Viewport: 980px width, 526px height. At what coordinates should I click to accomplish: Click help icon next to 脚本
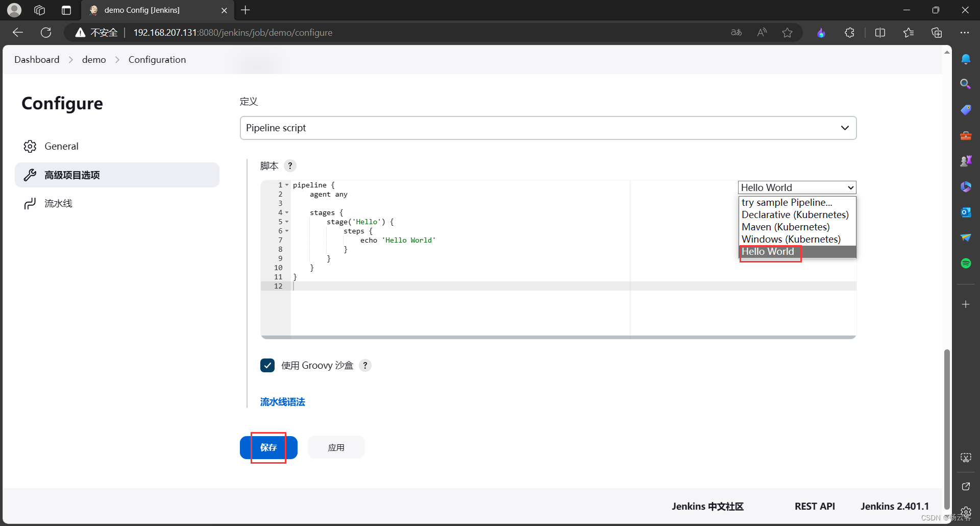point(290,165)
